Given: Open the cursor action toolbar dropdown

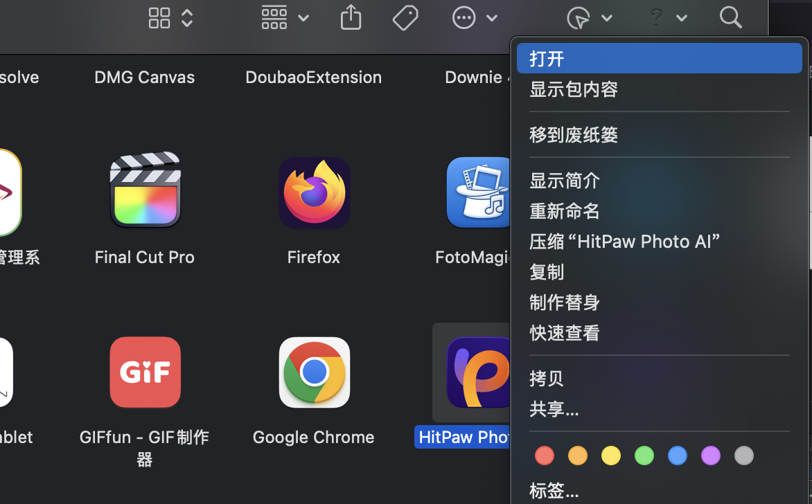Looking at the screenshot, I should coord(590,17).
